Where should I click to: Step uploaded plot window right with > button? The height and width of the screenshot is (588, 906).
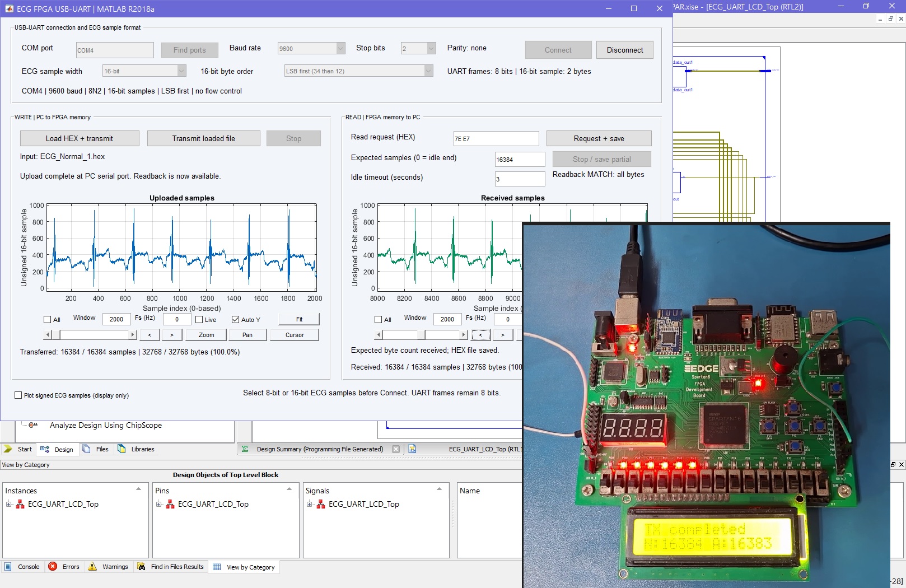(172, 335)
